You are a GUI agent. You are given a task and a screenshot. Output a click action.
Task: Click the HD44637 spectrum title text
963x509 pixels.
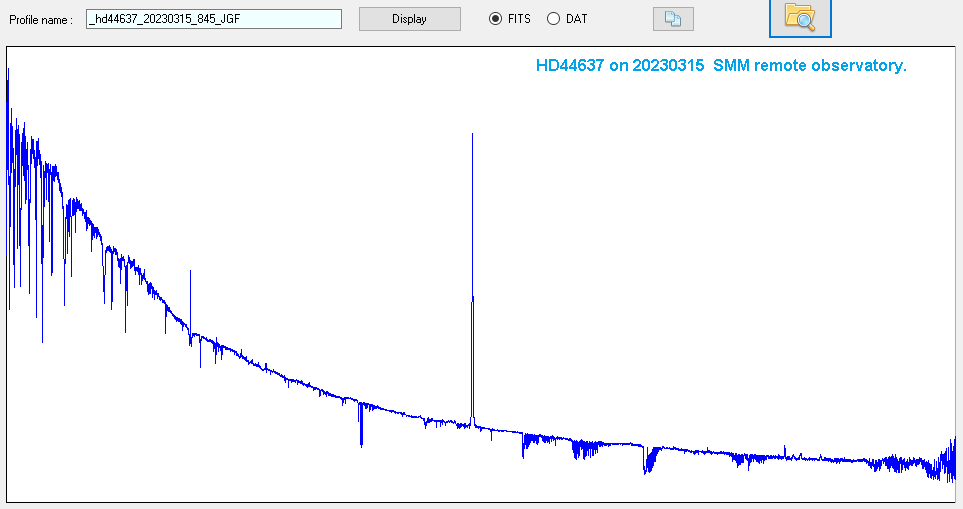pyautogui.click(x=721, y=66)
